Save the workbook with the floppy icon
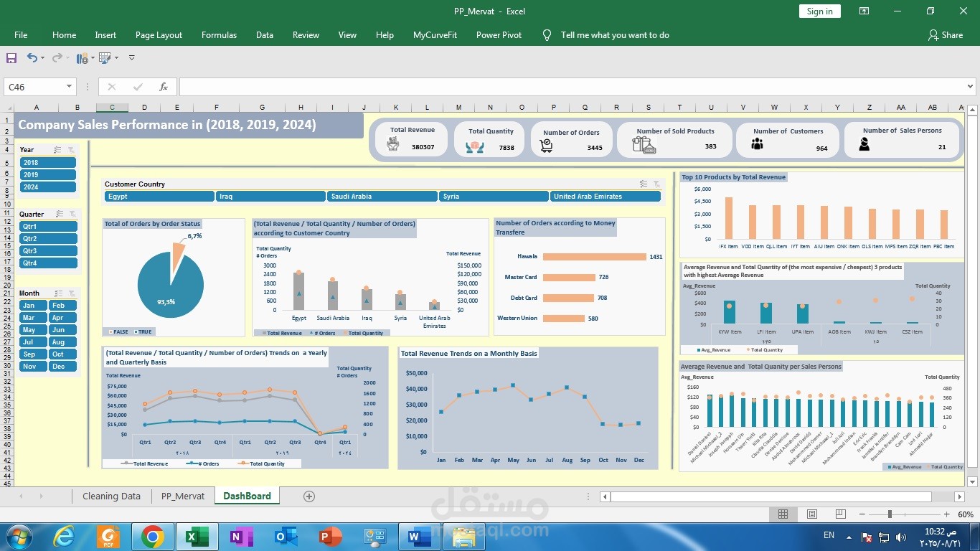This screenshot has width=980, height=551. pyautogui.click(x=11, y=57)
